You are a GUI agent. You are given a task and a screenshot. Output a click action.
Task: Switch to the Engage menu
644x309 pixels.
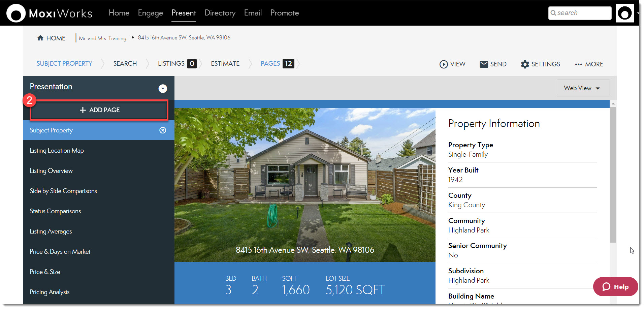click(x=150, y=13)
